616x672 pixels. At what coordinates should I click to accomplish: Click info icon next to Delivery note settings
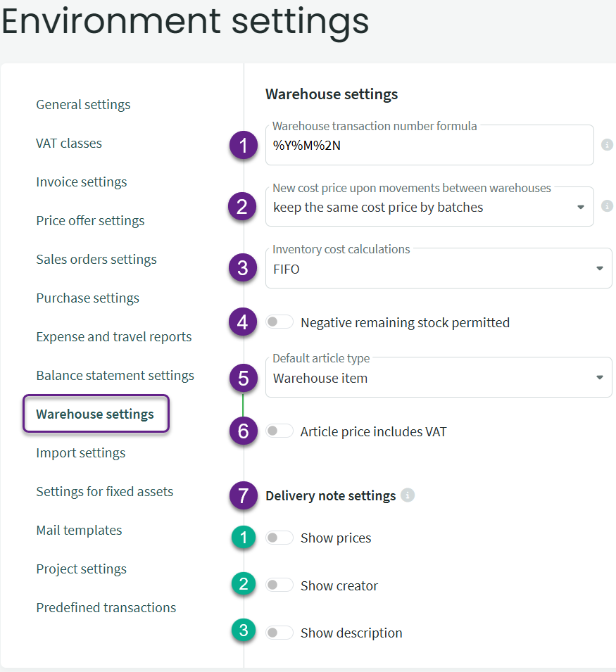407,495
